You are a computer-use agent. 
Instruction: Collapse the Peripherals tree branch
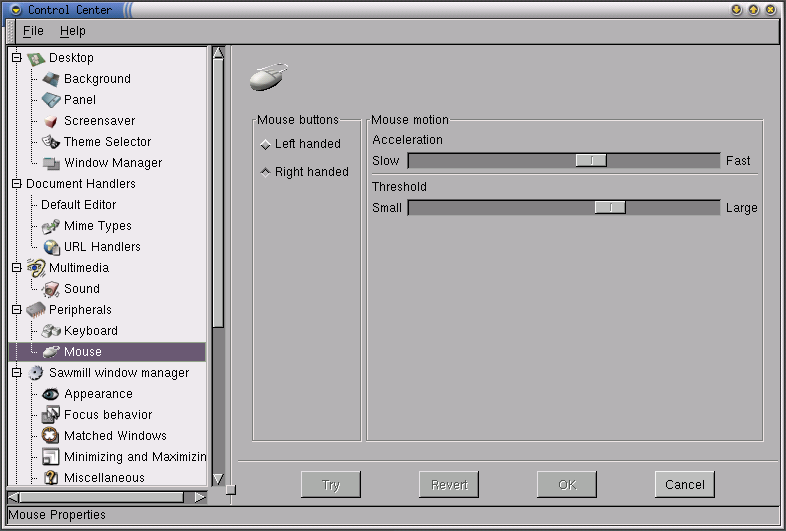point(16,310)
